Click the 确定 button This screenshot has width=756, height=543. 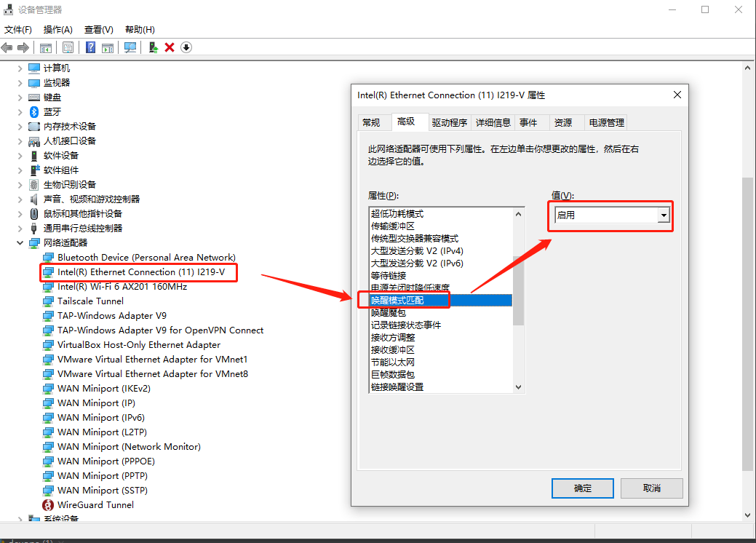(x=582, y=488)
